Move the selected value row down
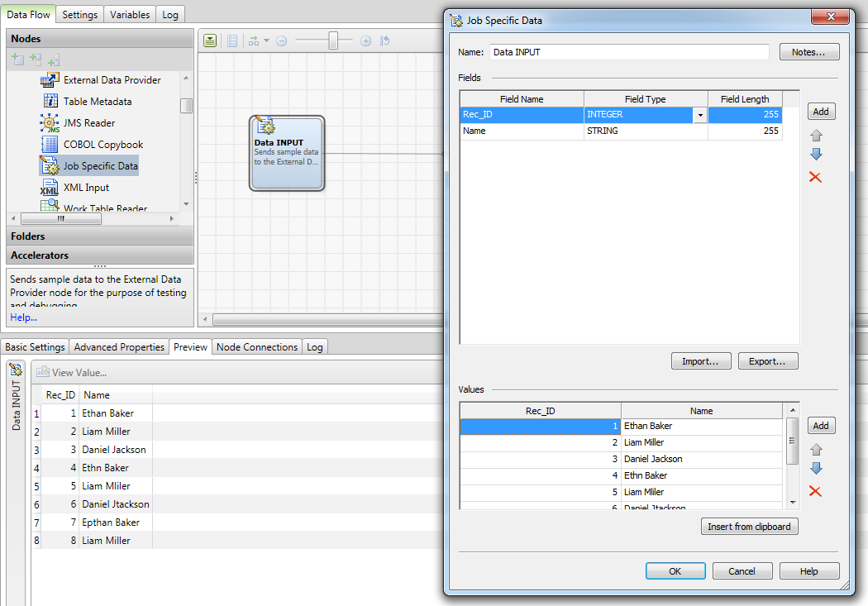The height and width of the screenshot is (606, 868). 816,469
